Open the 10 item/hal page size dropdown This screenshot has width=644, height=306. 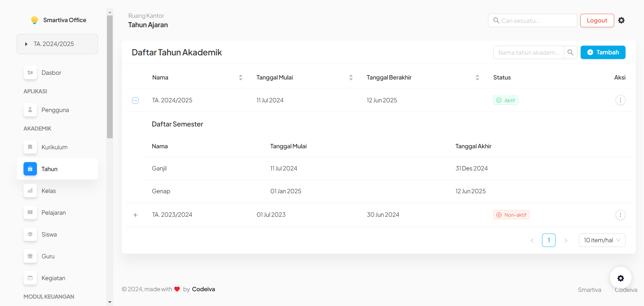(x=602, y=240)
